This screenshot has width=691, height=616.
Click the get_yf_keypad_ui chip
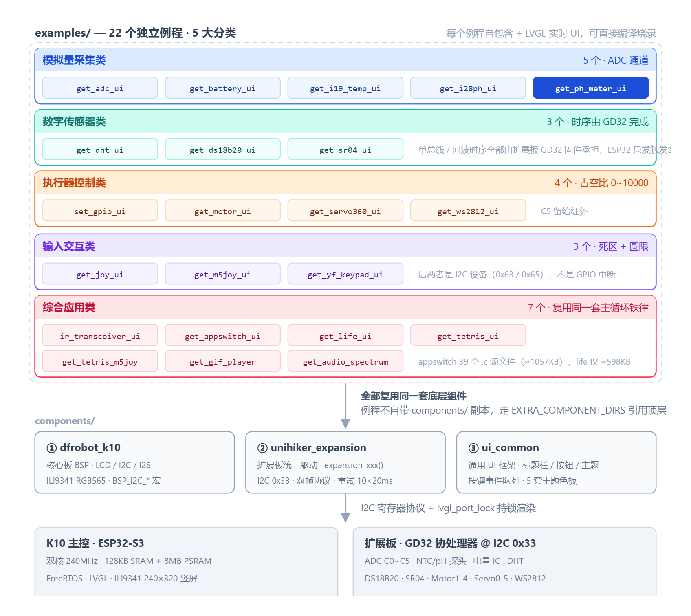[x=345, y=274]
